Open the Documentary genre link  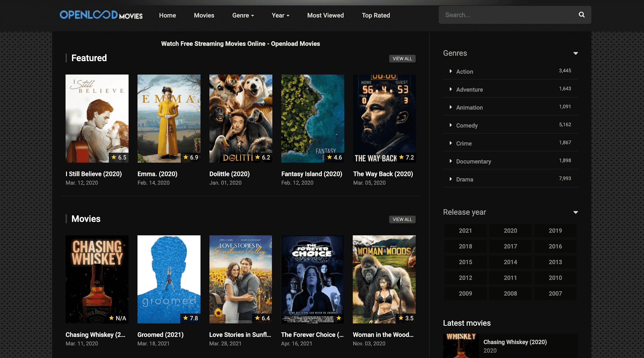point(473,161)
